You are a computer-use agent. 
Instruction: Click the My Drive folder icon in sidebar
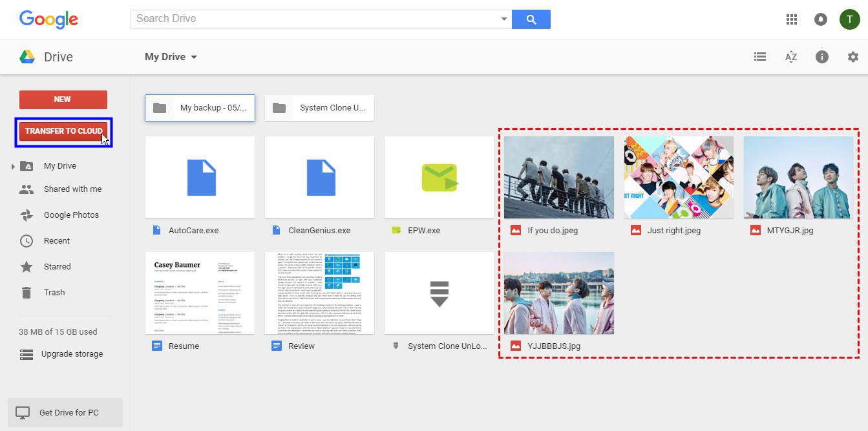coord(26,166)
